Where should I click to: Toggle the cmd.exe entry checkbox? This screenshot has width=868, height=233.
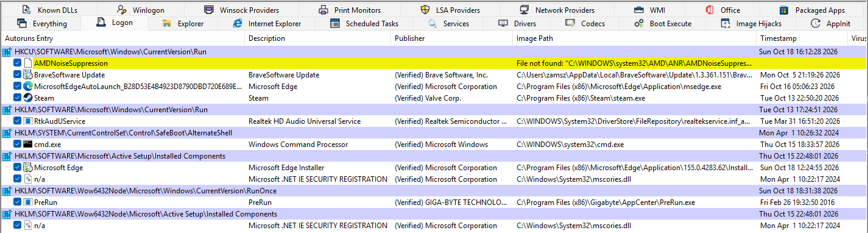(x=18, y=145)
